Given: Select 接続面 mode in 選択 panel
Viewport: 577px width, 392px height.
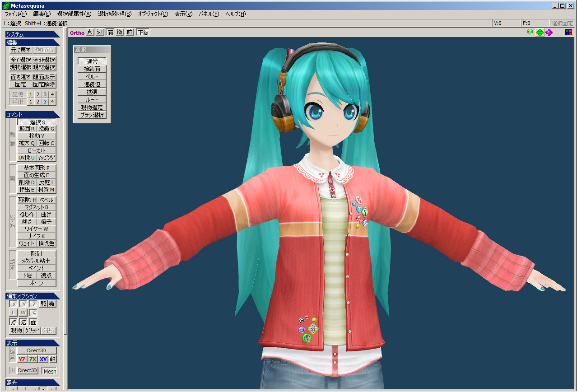Looking at the screenshot, I should point(92,69).
